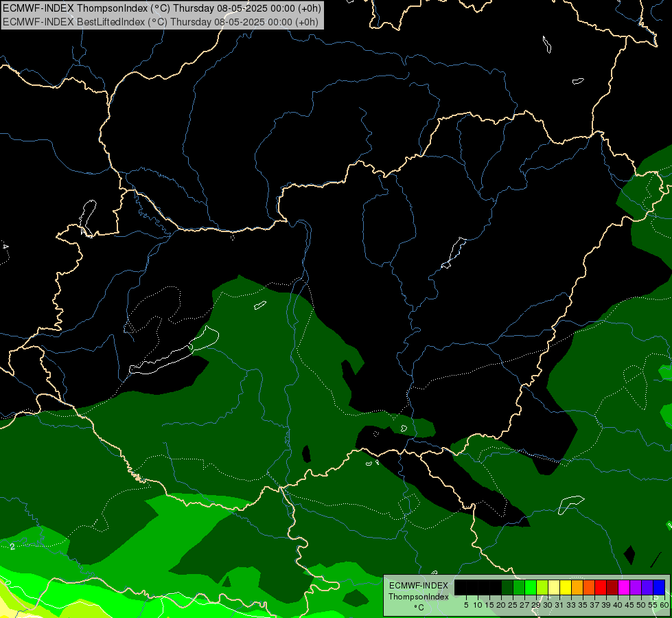Select the dark green 20–25 legend swatch
The image size is (672, 618).
[x=507, y=587]
